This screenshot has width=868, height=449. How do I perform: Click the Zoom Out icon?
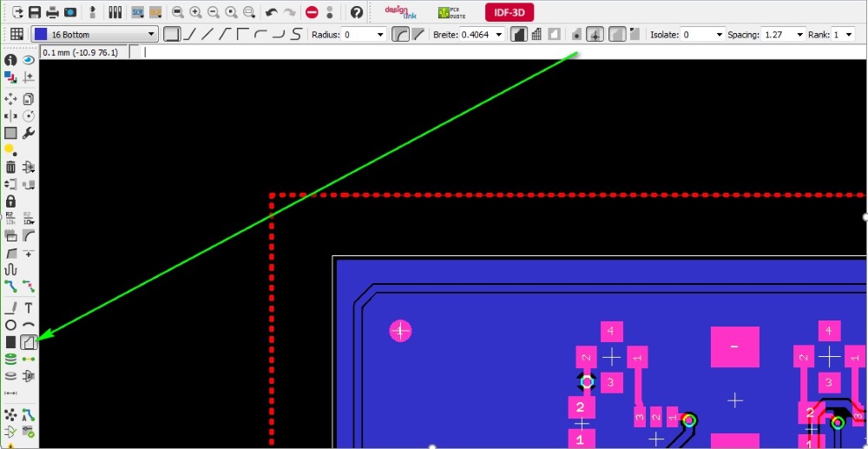click(214, 12)
